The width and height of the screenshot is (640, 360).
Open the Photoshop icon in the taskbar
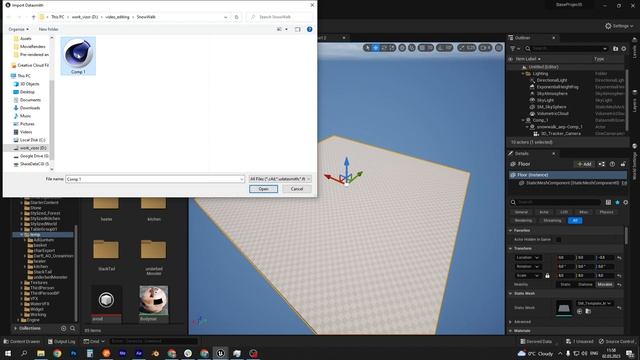73,353
